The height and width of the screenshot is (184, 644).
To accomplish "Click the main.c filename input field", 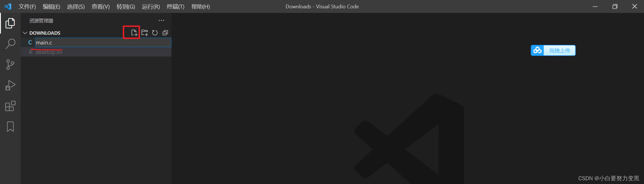I will (x=103, y=42).
